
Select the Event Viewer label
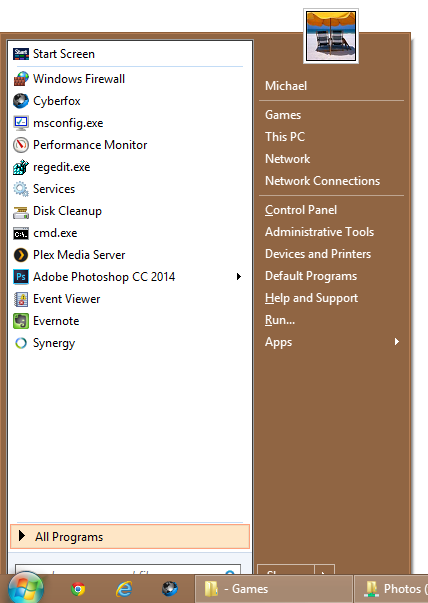coord(67,299)
